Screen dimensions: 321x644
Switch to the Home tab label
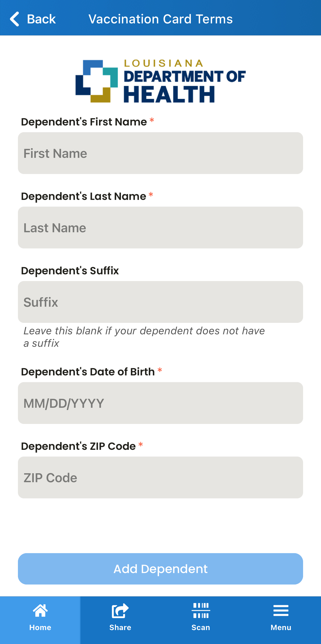pos(40,627)
